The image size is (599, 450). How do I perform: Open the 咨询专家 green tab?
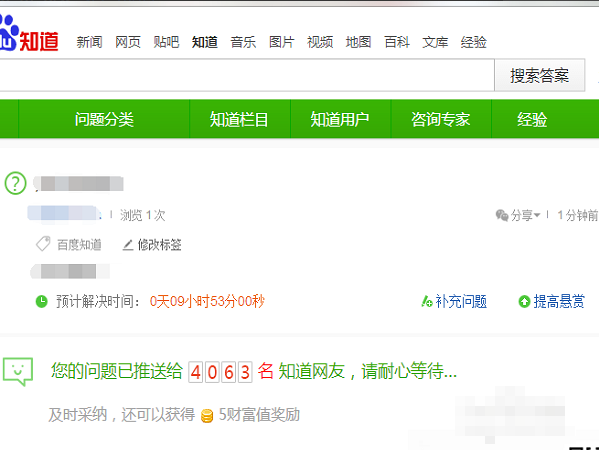pyautogui.click(x=440, y=119)
